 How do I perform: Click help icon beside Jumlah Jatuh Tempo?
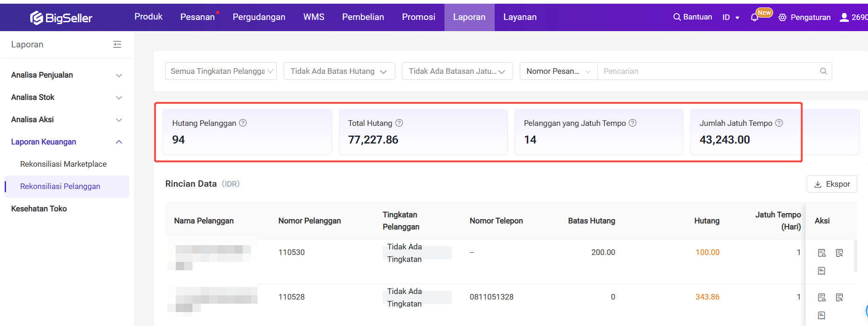tap(779, 123)
